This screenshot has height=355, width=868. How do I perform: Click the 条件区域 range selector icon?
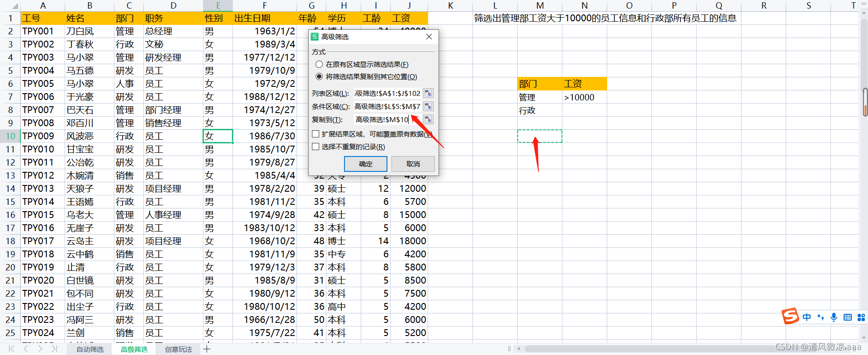428,107
